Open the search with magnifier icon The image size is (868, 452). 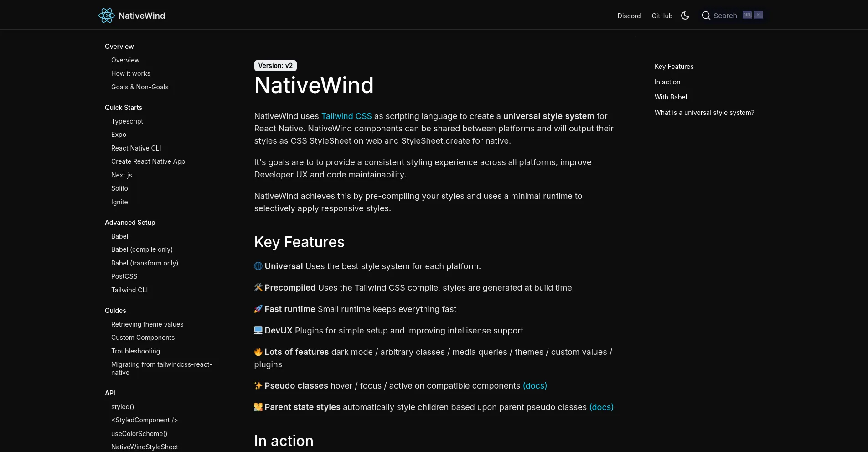(x=706, y=16)
